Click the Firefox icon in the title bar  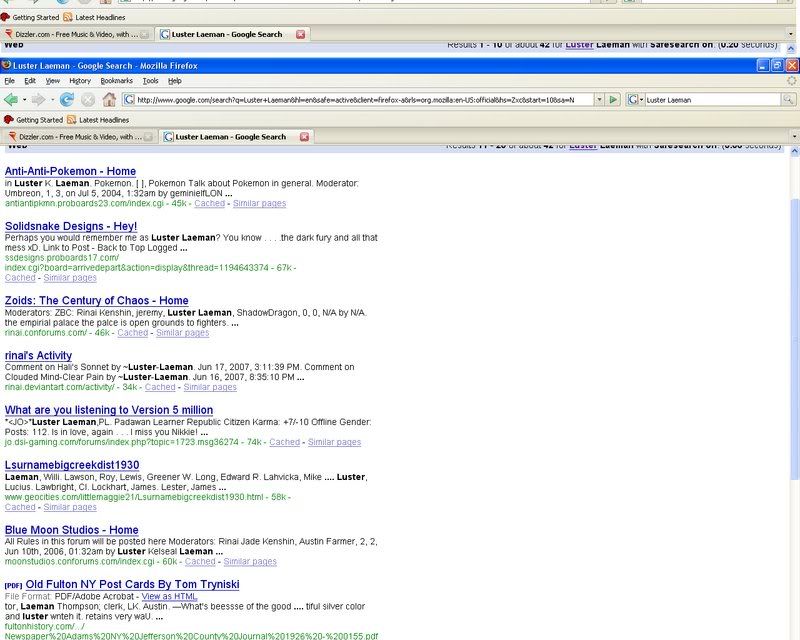[6, 65]
